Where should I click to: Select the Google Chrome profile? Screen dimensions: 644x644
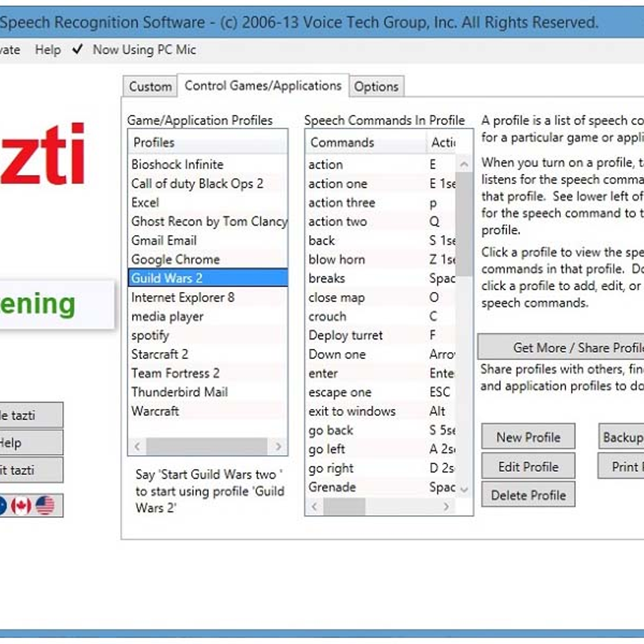[x=208, y=259]
